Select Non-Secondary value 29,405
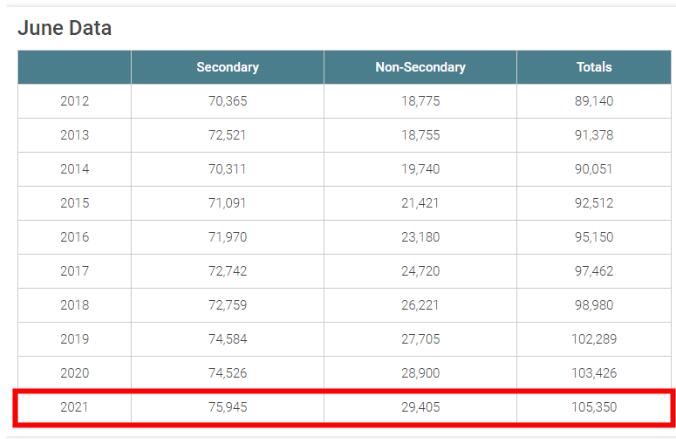 click(x=420, y=407)
